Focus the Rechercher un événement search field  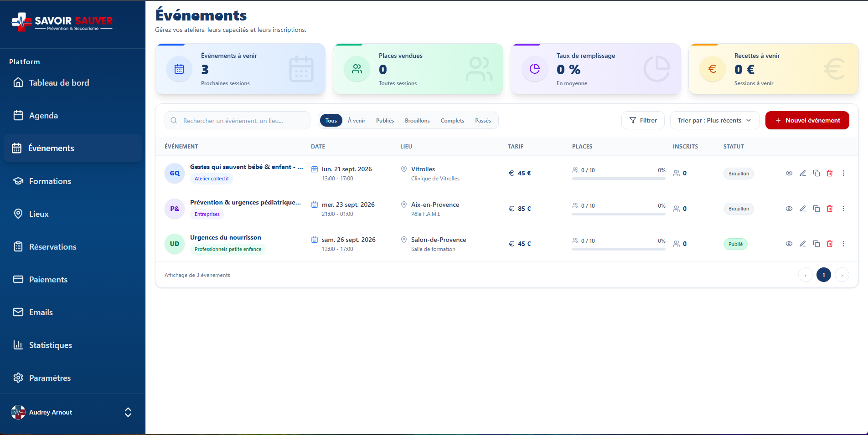[x=238, y=121]
